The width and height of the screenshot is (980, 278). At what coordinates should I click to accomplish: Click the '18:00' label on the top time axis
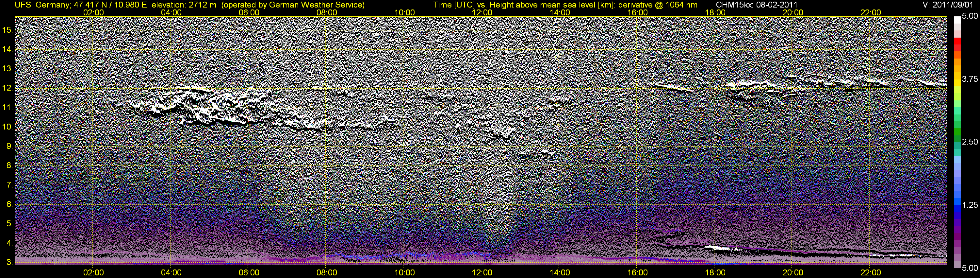click(715, 12)
